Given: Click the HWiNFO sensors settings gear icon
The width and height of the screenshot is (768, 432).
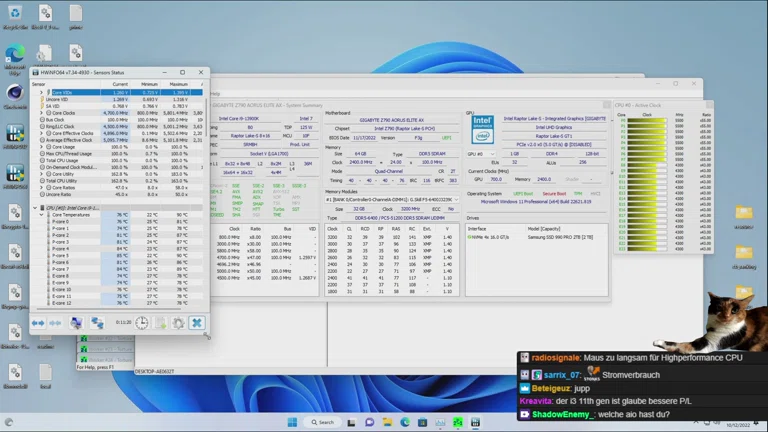Looking at the screenshot, I should 178,322.
